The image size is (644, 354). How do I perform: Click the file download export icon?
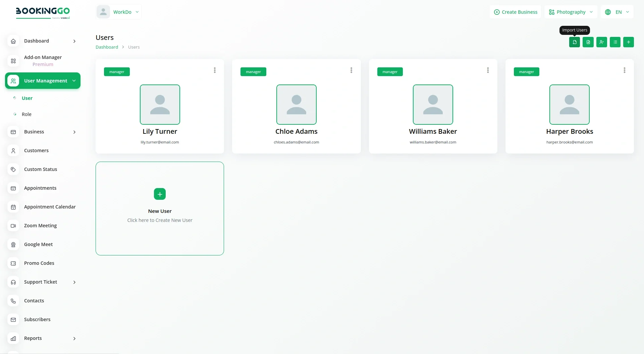pos(588,42)
